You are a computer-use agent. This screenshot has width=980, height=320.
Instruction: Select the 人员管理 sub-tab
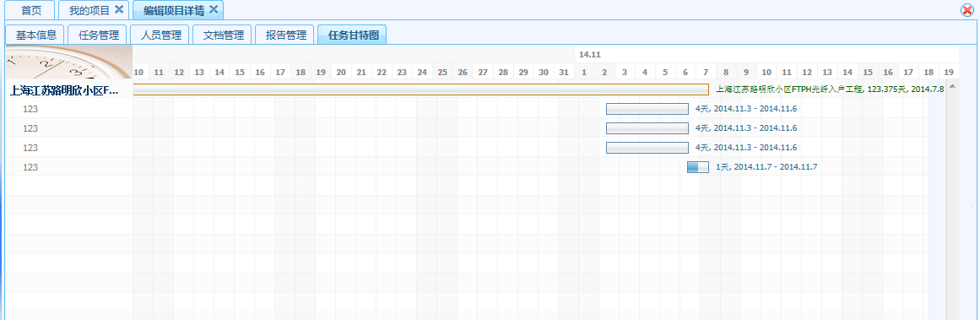160,35
